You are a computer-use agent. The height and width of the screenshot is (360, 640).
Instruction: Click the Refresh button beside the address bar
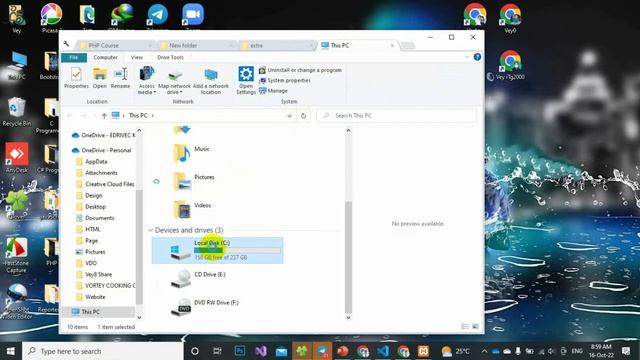coord(303,116)
